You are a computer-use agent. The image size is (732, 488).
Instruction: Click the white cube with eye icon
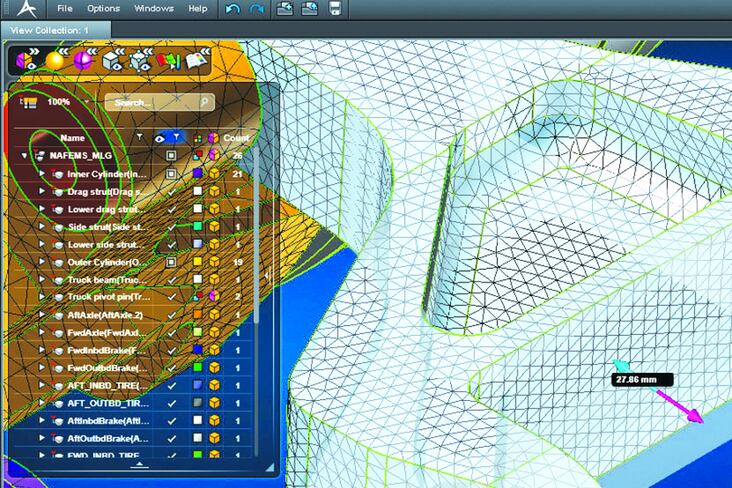point(112,61)
